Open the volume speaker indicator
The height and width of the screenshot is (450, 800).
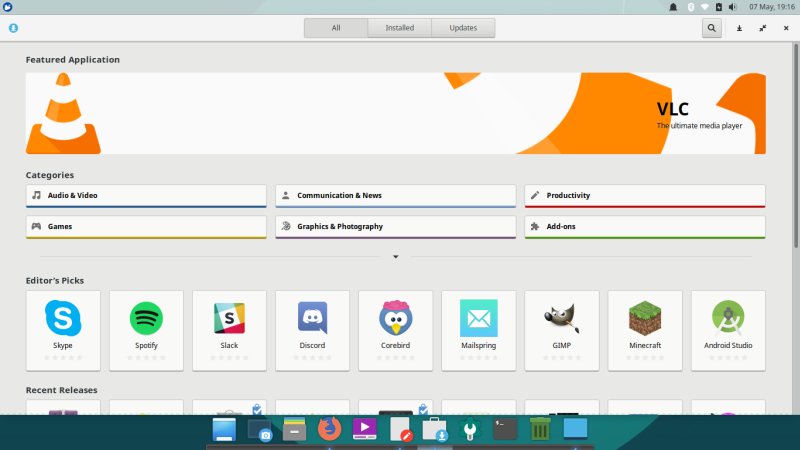pyautogui.click(x=733, y=7)
